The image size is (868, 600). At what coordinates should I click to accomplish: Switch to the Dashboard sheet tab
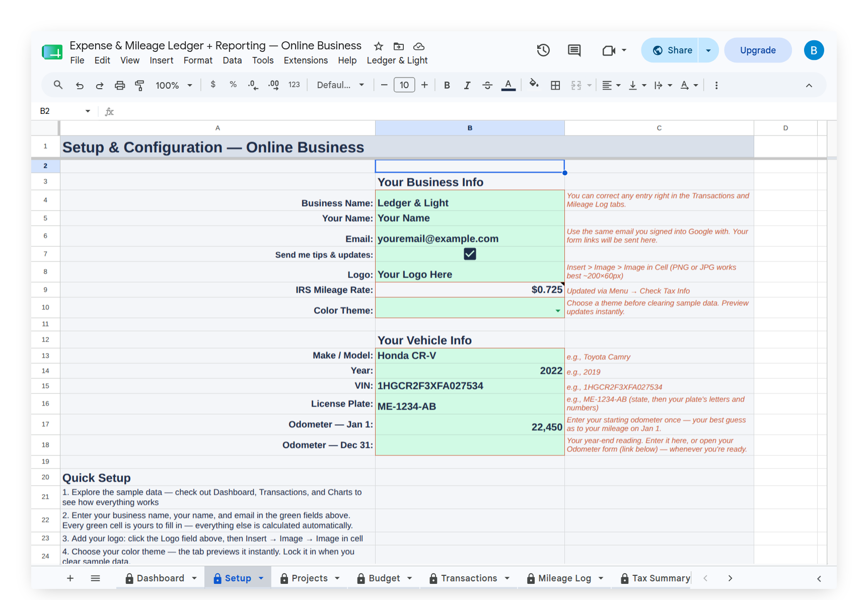[161, 578]
